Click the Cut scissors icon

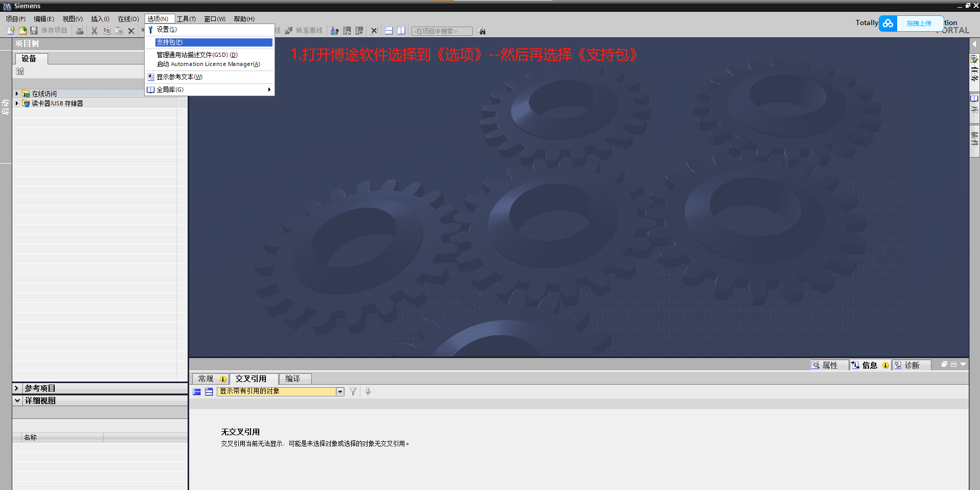[94, 31]
